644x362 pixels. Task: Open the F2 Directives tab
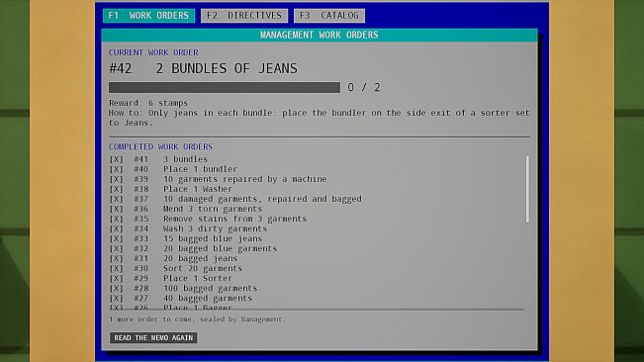click(244, 16)
